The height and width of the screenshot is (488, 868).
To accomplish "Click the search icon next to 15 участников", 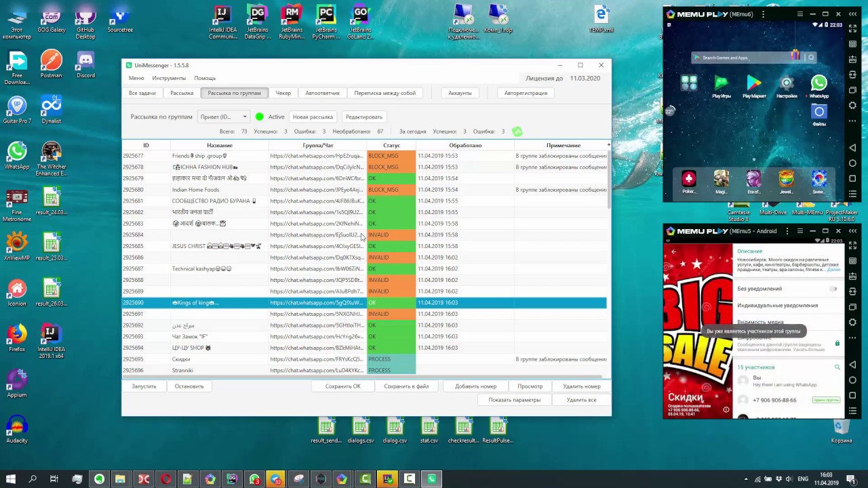I will click(x=837, y=367).
